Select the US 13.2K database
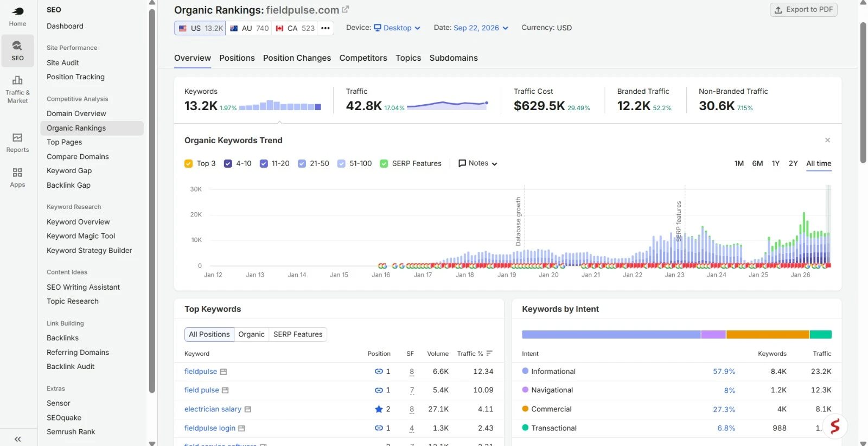868x446 pixels. [200, 28]
